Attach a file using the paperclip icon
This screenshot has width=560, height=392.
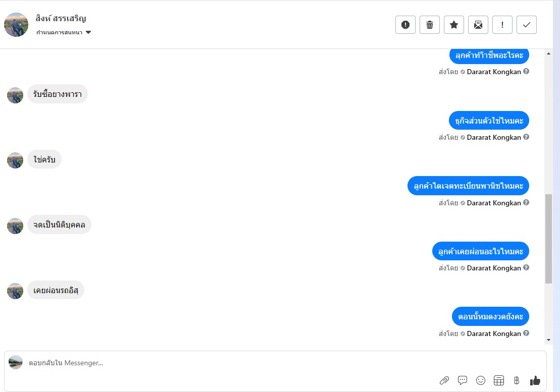[x=444, y=380]
